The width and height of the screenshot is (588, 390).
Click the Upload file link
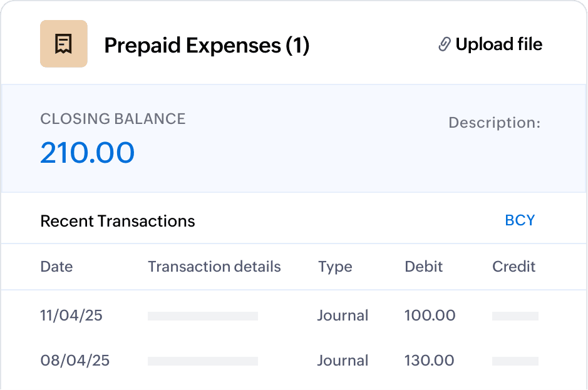click(x=498, y=44)
